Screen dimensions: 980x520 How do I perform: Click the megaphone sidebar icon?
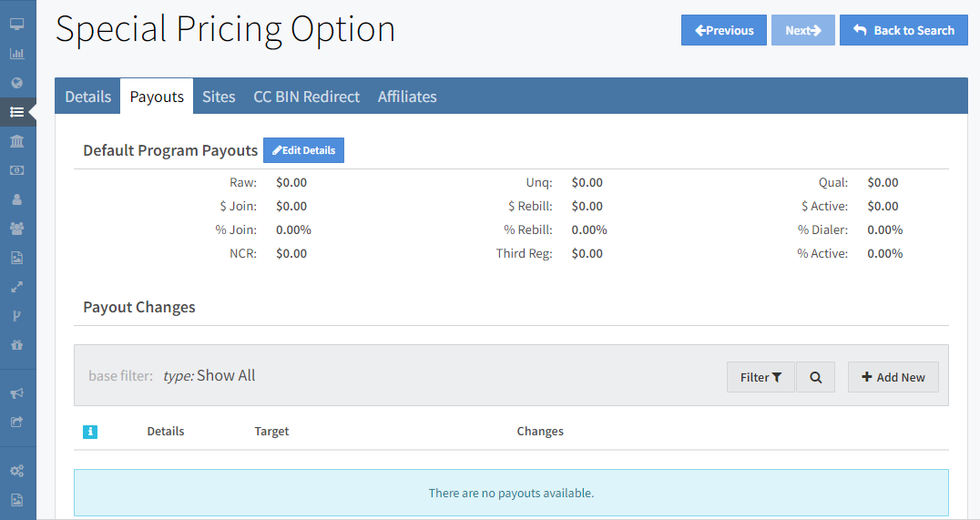(16, 393)
